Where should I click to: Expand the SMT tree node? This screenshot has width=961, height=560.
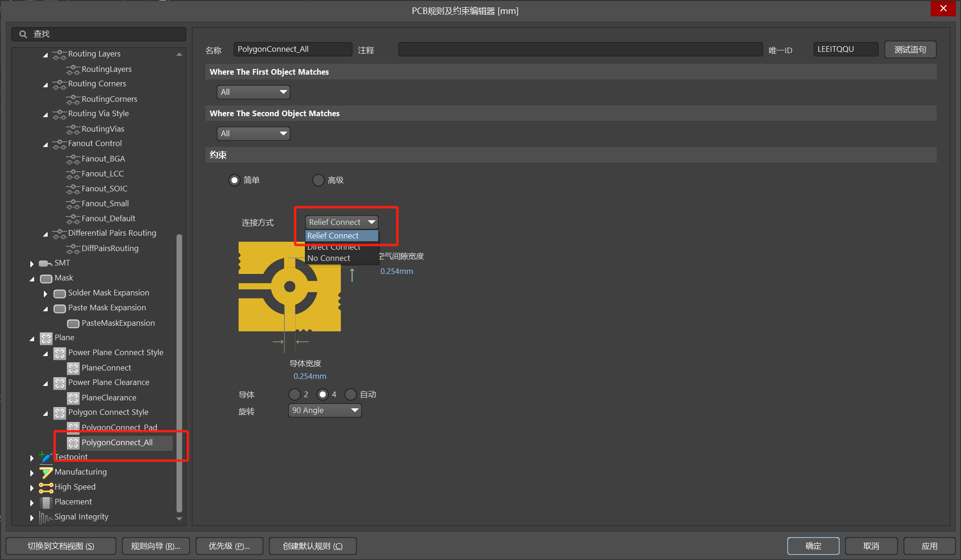[32, 264]
